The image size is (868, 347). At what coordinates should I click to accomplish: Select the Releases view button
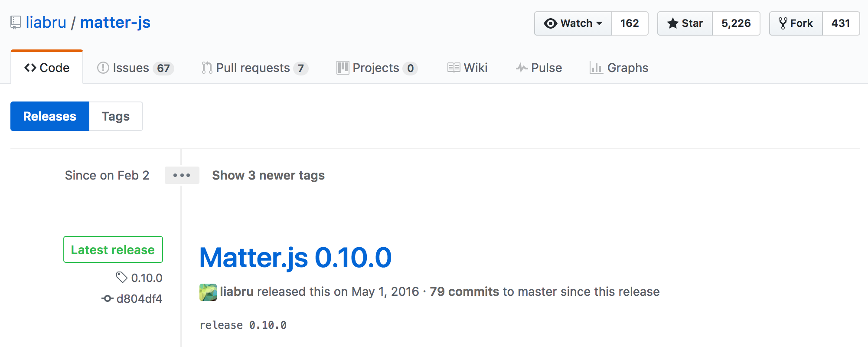50,116
